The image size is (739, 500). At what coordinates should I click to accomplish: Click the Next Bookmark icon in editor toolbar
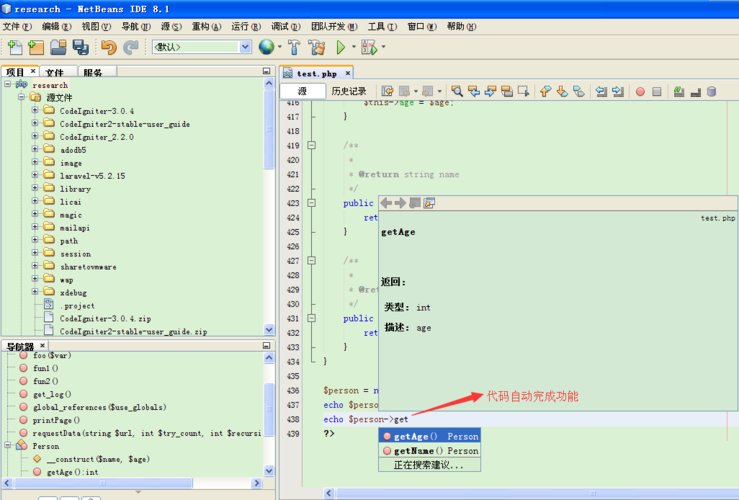click(x=562, y=91)
